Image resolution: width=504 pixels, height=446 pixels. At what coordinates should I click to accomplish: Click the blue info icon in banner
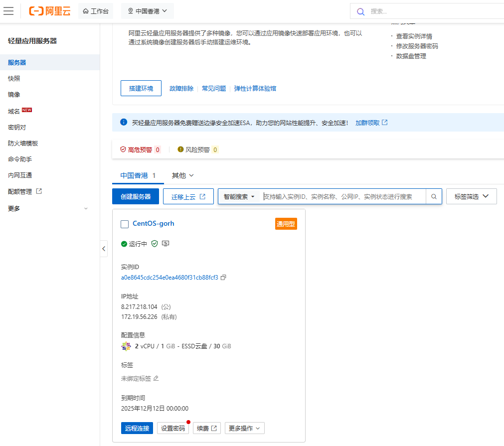point(124,122)
